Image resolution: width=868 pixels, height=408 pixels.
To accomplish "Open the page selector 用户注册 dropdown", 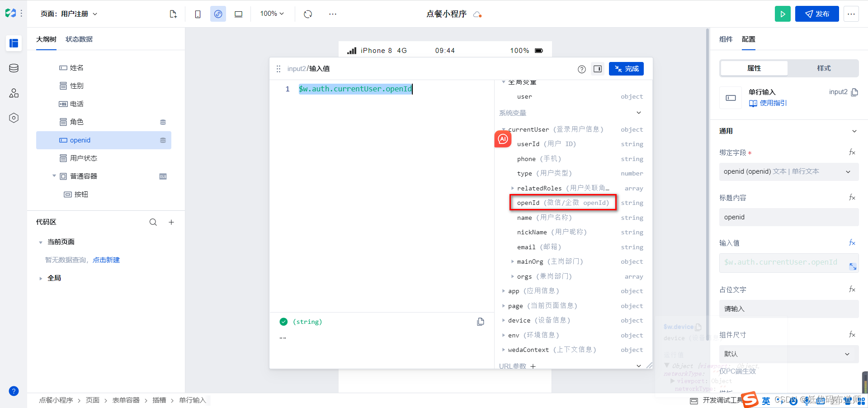I will [69, 14].
